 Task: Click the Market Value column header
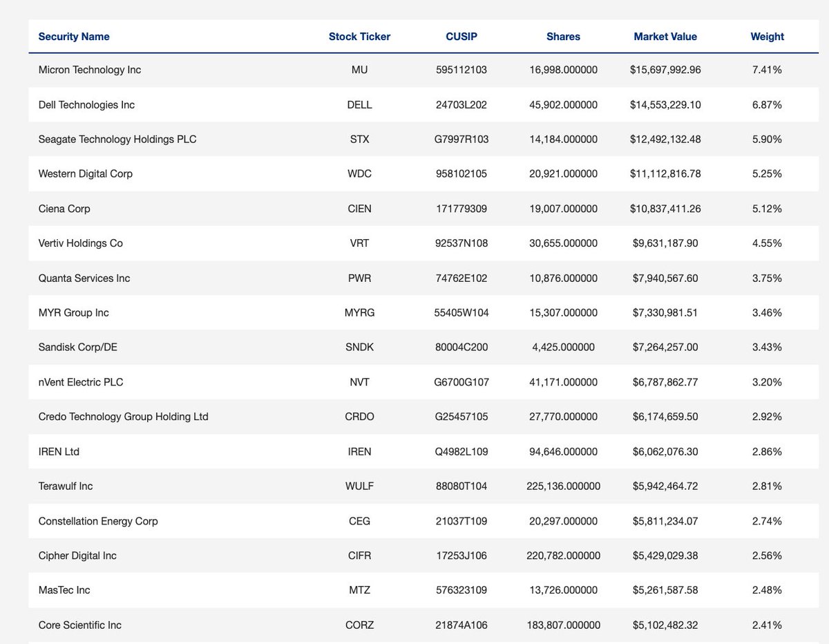(x=665, y=37)
